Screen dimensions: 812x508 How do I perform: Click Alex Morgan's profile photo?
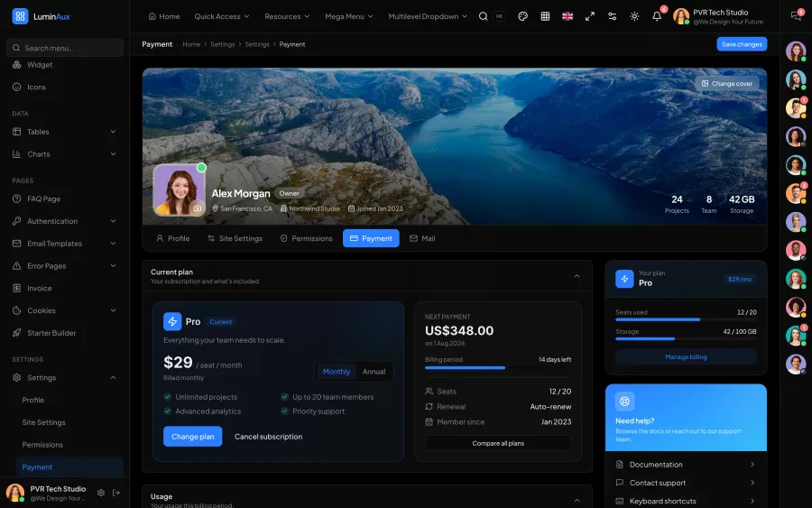(x=180, y=189)
